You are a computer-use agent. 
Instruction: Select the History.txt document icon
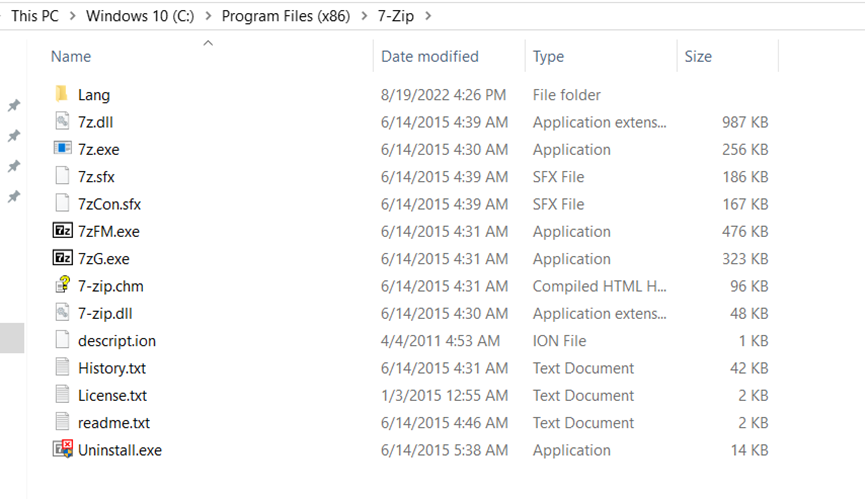coord(62,368)
